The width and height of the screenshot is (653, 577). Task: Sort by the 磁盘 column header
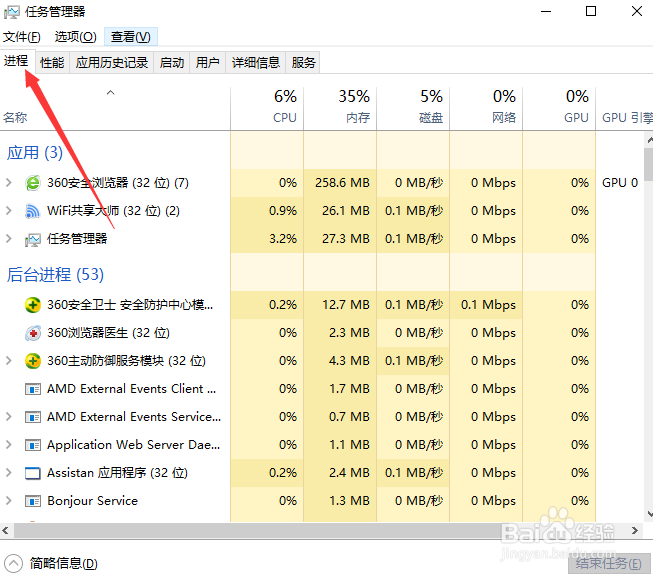tap(413, 108)
